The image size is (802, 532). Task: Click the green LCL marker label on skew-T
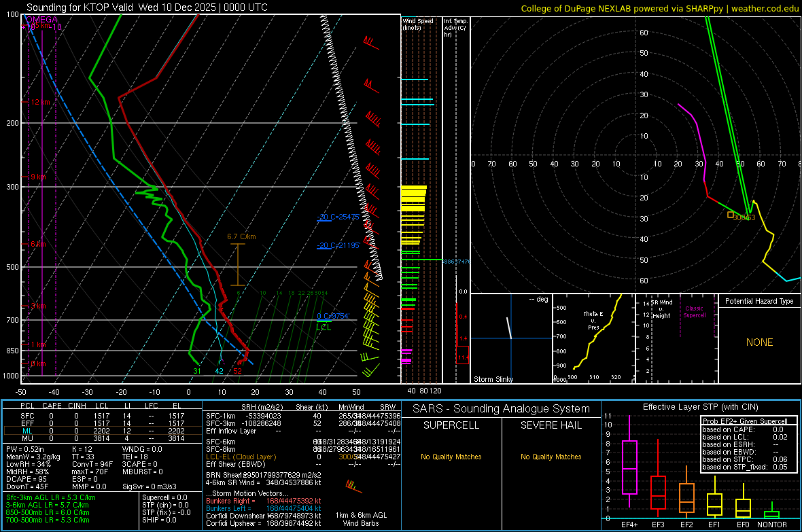coord(324,327)
